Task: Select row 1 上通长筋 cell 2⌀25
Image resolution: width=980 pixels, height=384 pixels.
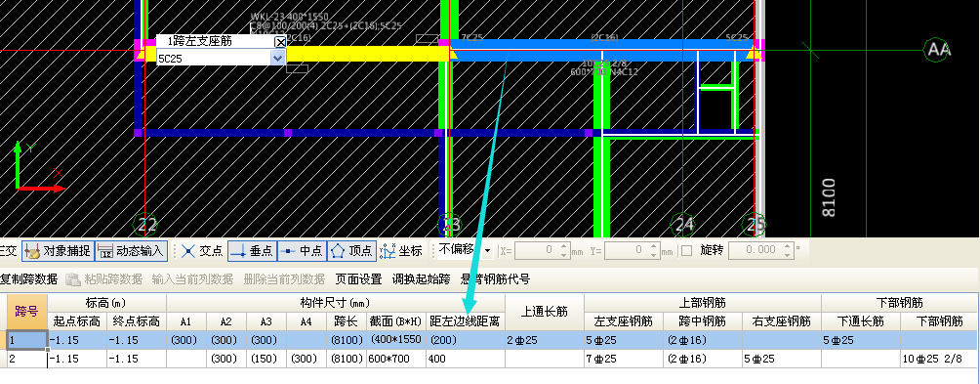Action: 545,340
